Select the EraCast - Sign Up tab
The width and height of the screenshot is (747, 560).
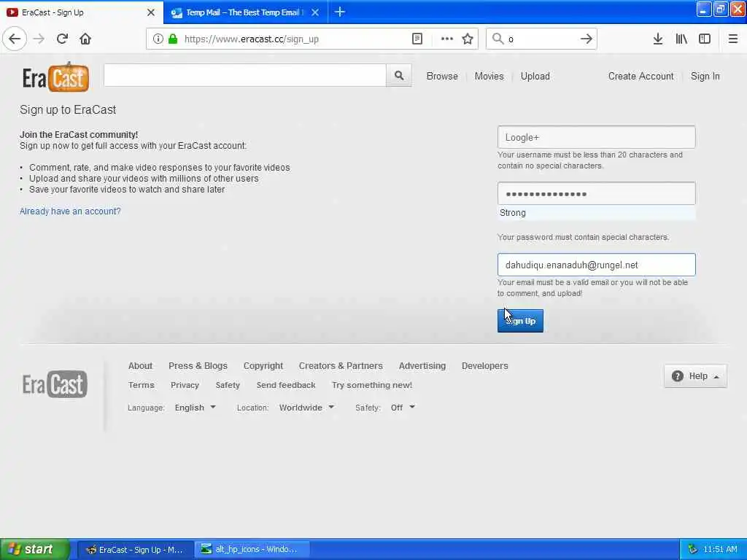click(x=81, y=12)
